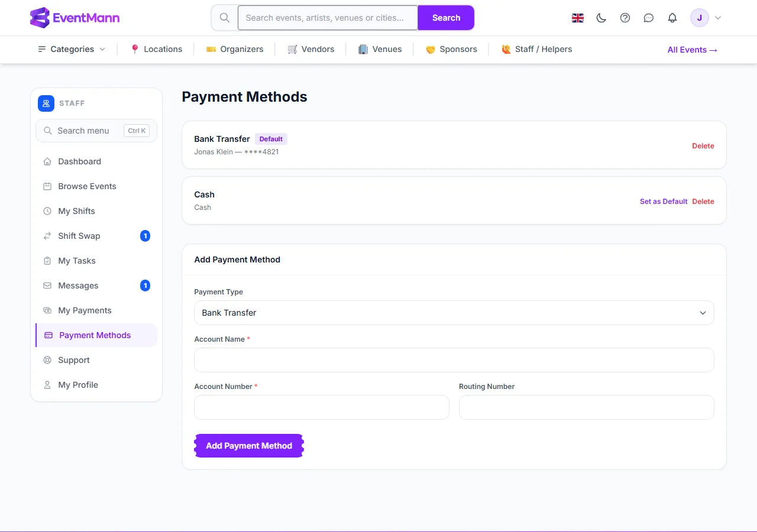
Task: Open My Tasks in the sidebar
Action: [96, 261]
